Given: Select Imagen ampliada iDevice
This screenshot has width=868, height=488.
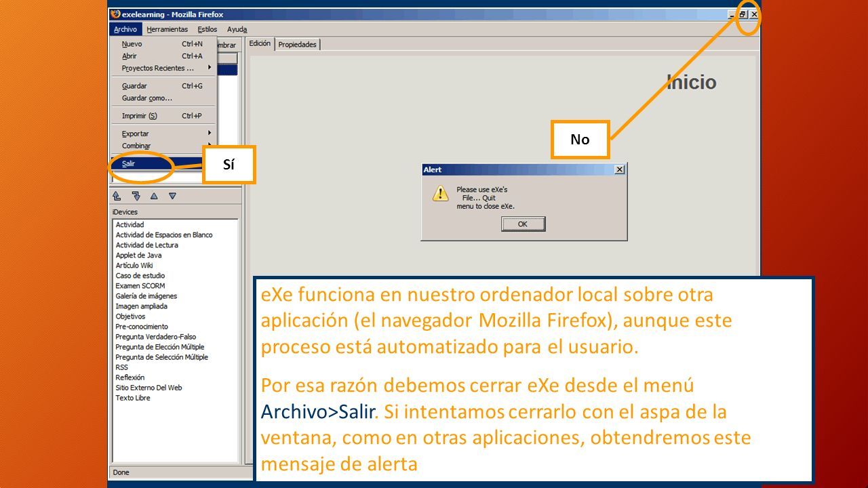Looking at the screenshot, I should (x=141, y=306).
